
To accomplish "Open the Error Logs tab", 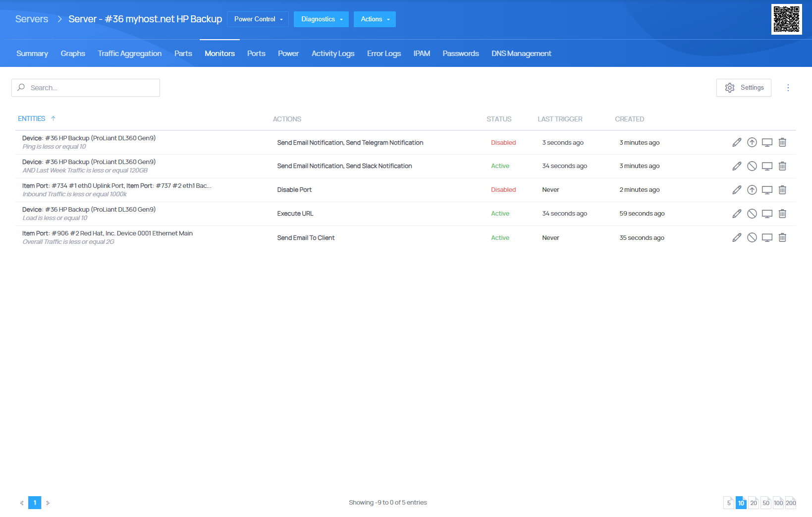I will click(384, 54).
